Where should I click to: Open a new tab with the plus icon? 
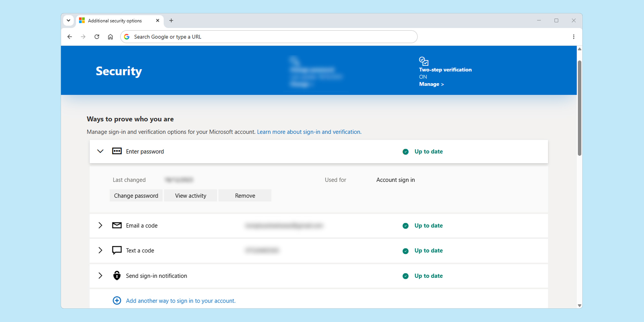point(171,21)
